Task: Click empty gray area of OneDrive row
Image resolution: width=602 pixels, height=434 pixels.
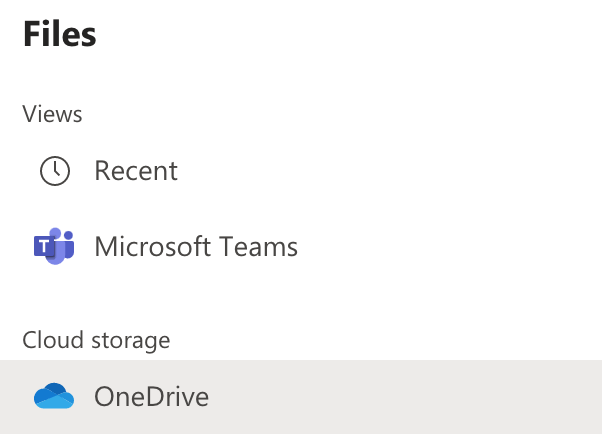Action: tap(403, 397)
